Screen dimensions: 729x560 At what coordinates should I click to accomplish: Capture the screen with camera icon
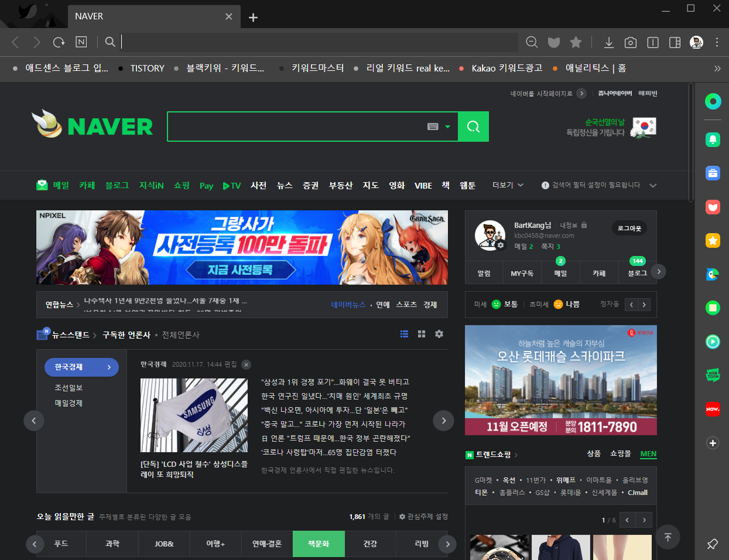[631, 42]
